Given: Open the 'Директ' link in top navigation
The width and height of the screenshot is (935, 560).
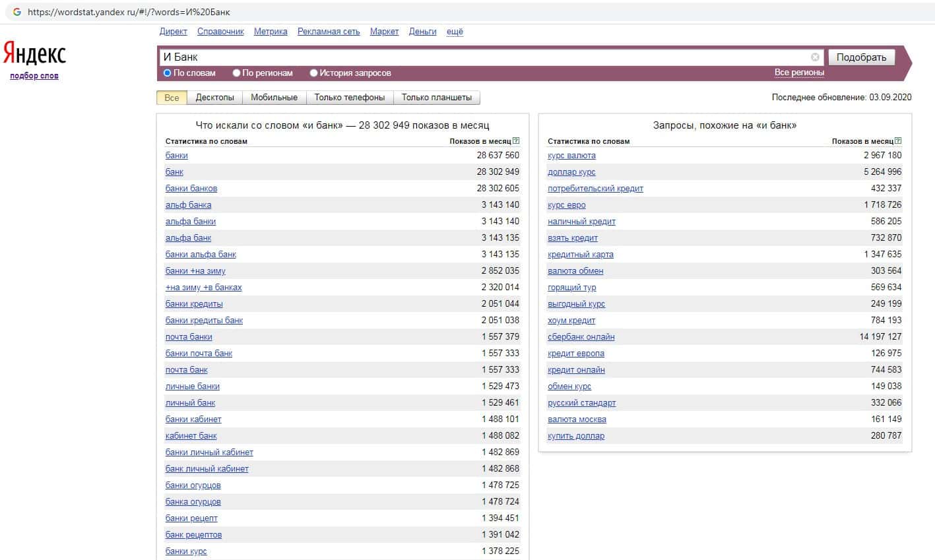Looking at the screenshot, I should point(173,32).
